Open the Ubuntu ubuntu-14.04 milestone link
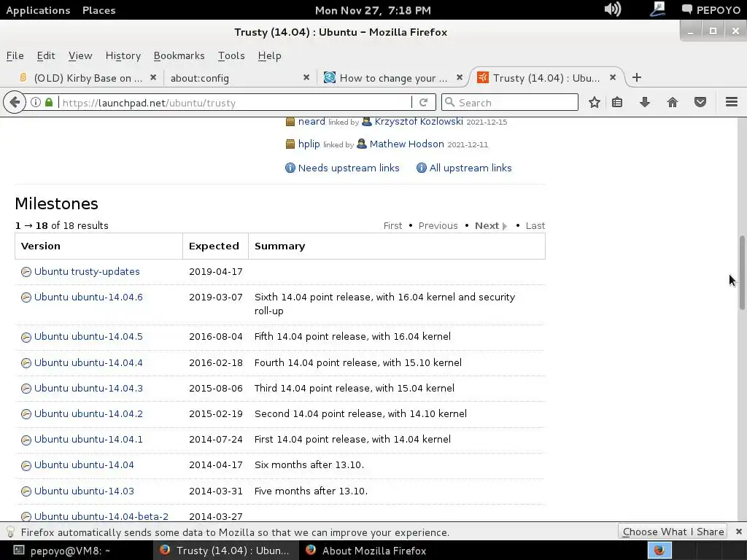 [84, 464]
